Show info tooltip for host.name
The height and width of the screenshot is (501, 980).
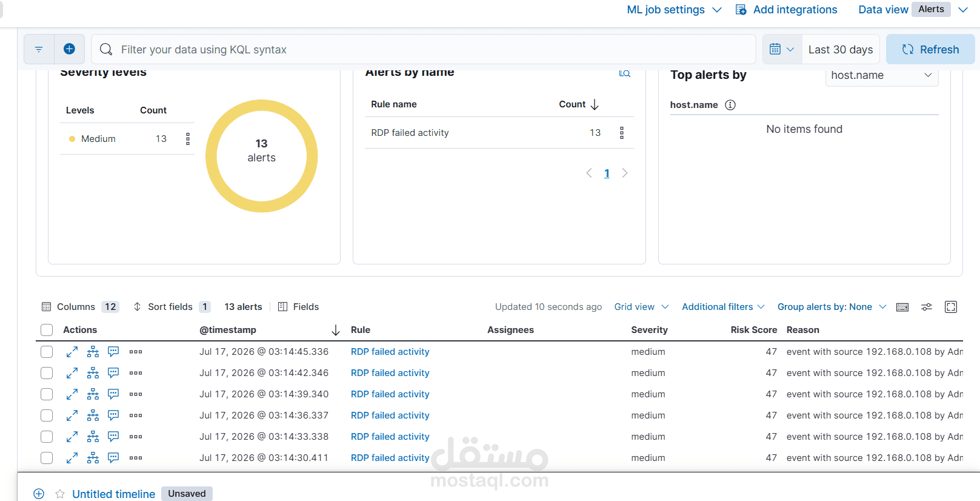pos(730,105)
